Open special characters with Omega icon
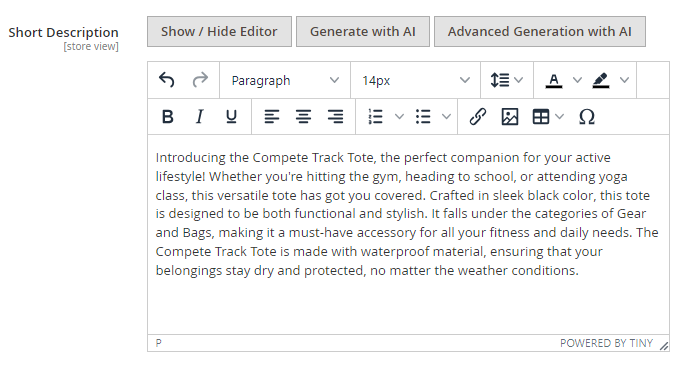685x369 pixels. (587, 117)
